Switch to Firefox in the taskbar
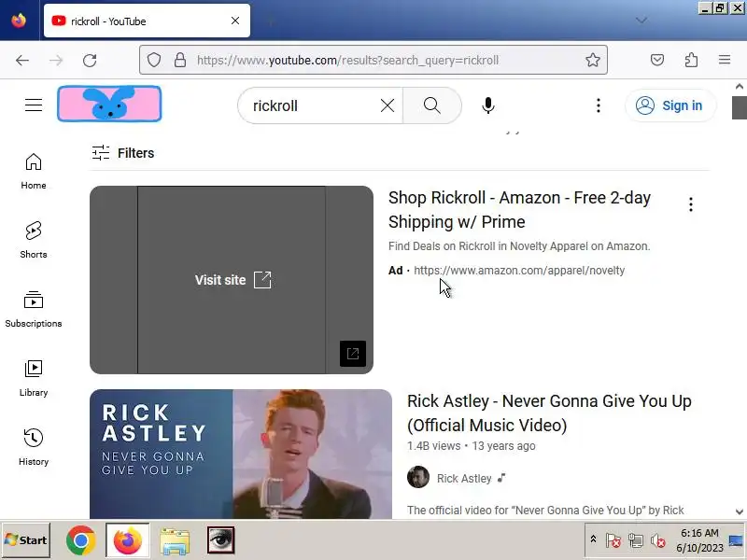Image resolution: width=747 pixels, height=560 pixels. (127, 540)
